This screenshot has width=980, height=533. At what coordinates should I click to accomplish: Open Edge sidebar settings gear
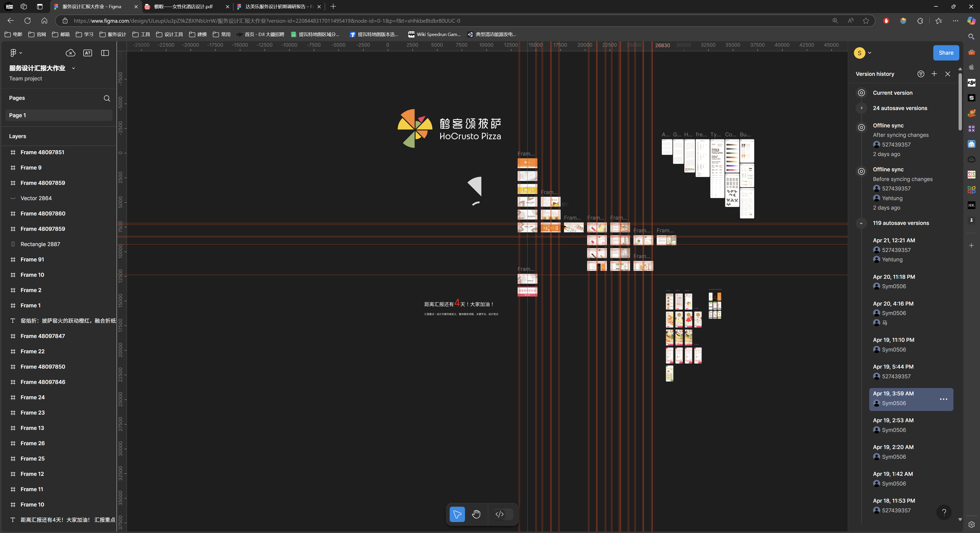[x=971, y=525]
